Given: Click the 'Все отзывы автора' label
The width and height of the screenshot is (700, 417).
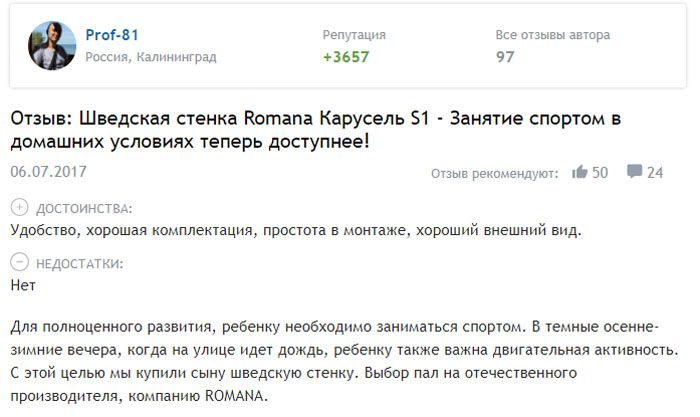Looking at the screenshot, I should [552, 35].
